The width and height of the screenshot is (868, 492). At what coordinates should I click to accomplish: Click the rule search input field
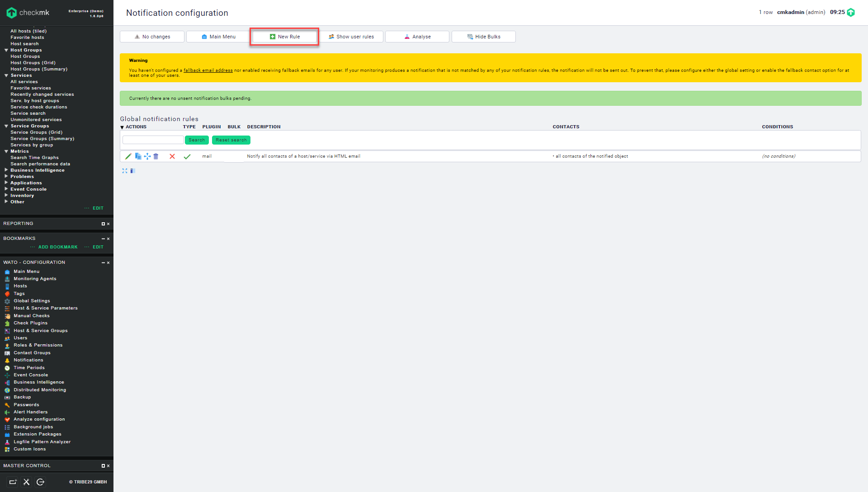(153, 140)
